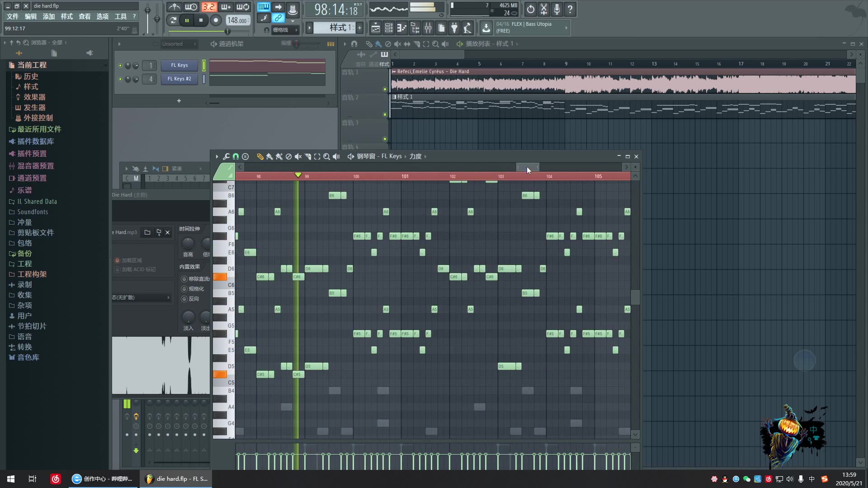The height and width of the screenshot is (488, 868).
Task: Select the FL Keys channel button
Action: pos(179,66)
